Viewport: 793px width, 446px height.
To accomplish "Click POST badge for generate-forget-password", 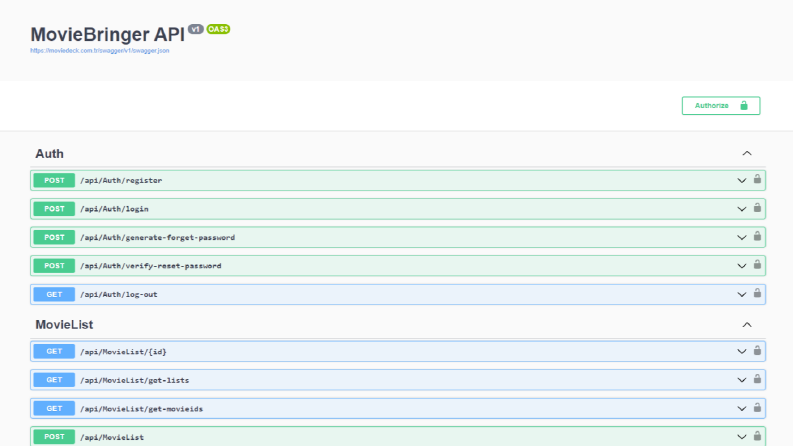I will click(54, 237).
